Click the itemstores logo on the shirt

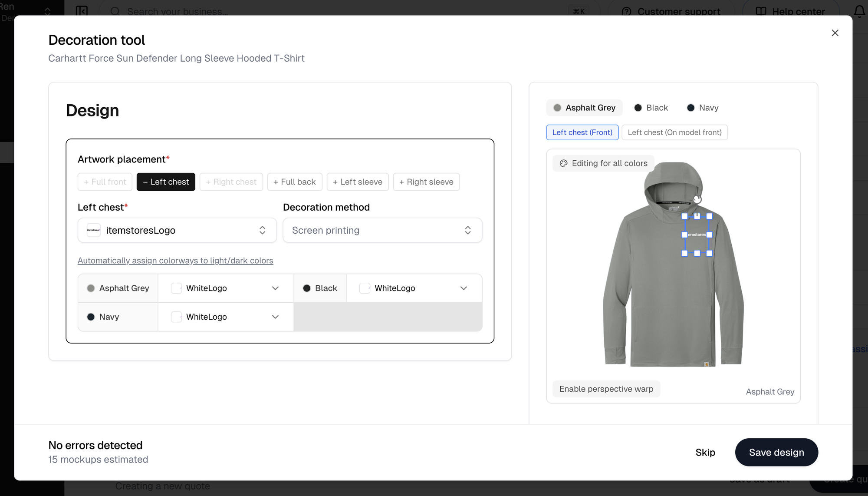point(697,235)
